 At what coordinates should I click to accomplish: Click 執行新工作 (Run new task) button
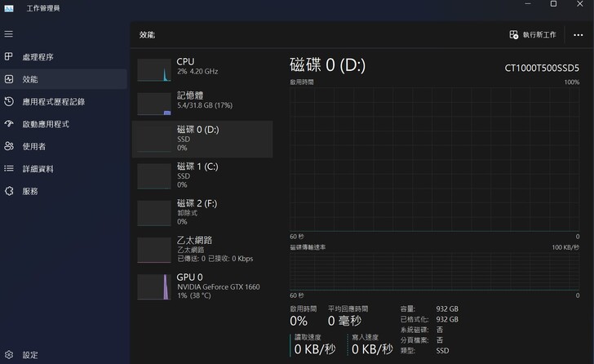533,35
